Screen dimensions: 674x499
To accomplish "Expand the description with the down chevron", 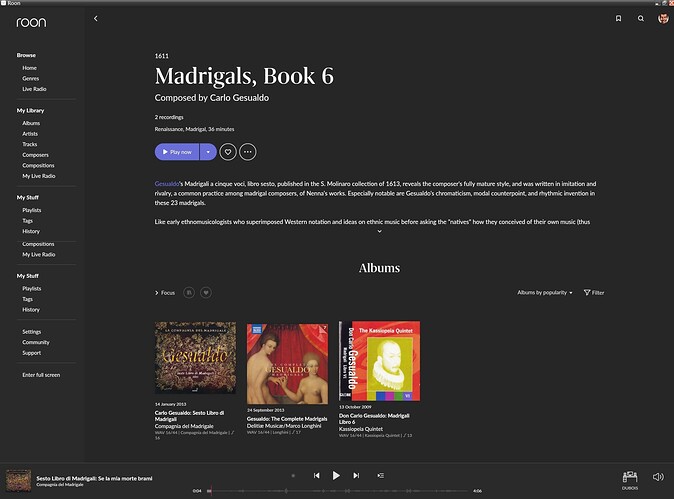I will [379, 231].
